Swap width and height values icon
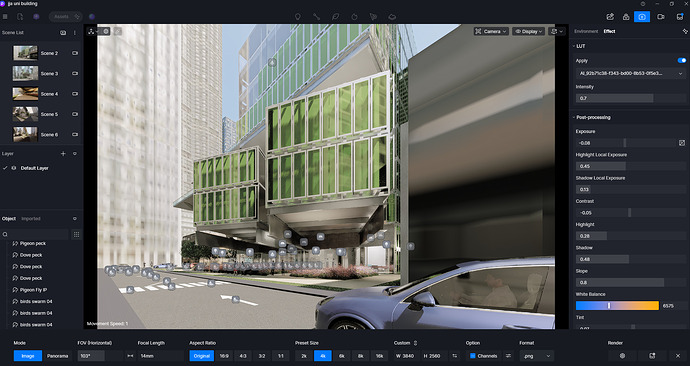 455,356
